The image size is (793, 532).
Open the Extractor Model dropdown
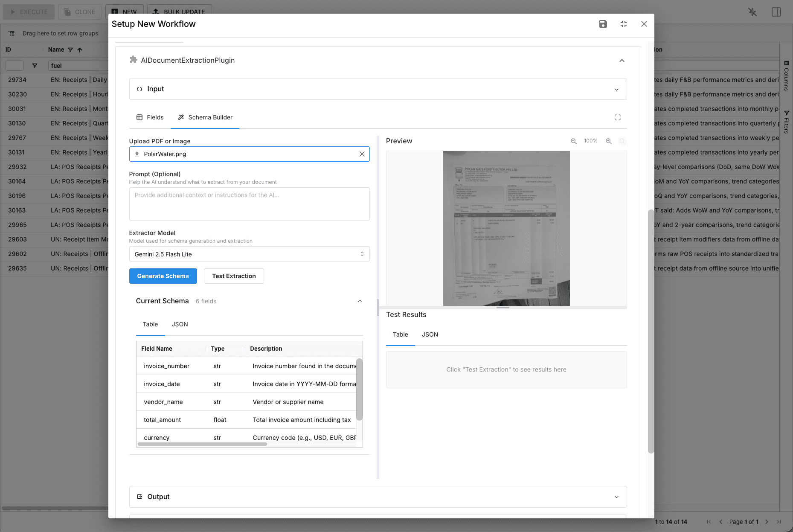pos(249,254)
